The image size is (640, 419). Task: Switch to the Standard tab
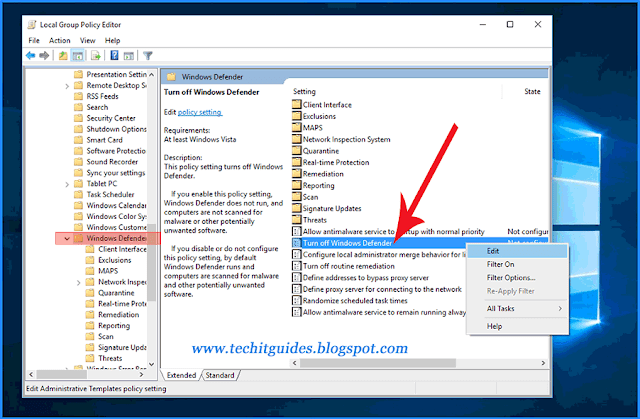(x=220, y=375)
